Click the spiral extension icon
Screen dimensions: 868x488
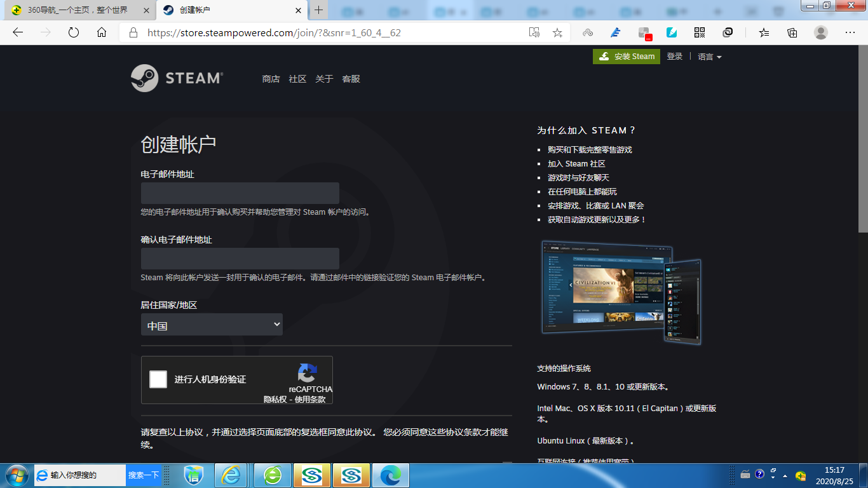pyautogui.click(x=728, y=32)
